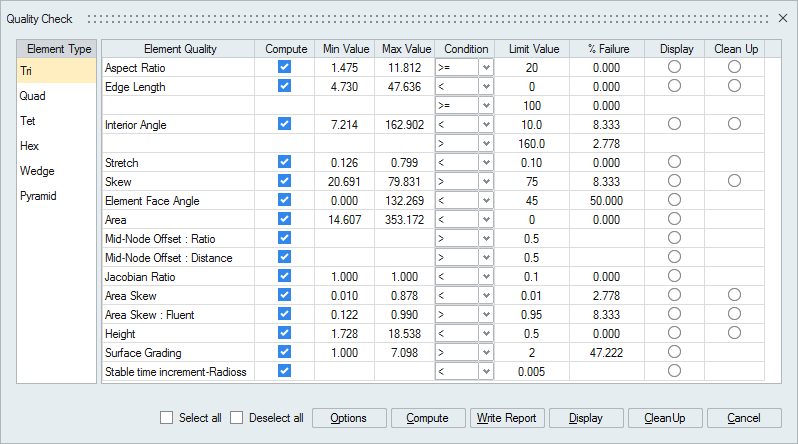Check the Deselect all checkbox

[x=237, y=418]
